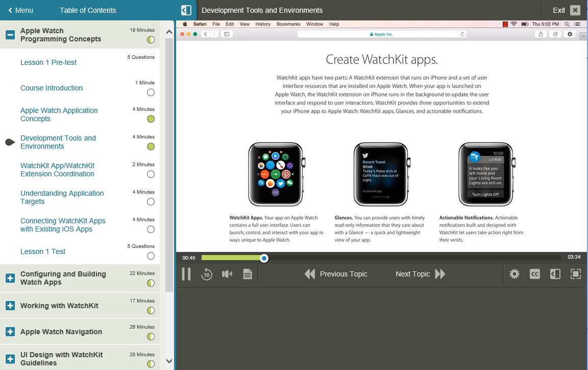Open the volume control
Viewport: 588px width, 370px height.
coord(227,274)
